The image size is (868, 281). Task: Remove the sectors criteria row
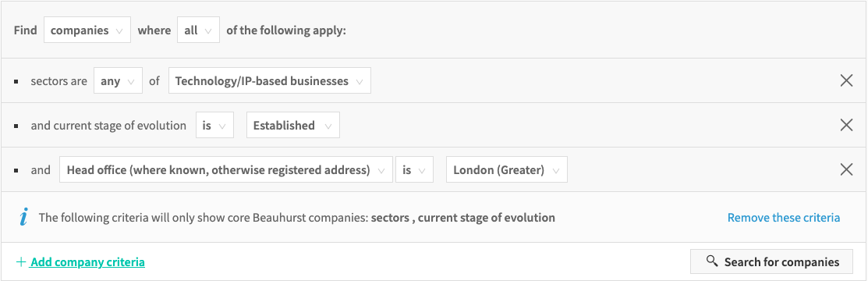tap(846, 80)
